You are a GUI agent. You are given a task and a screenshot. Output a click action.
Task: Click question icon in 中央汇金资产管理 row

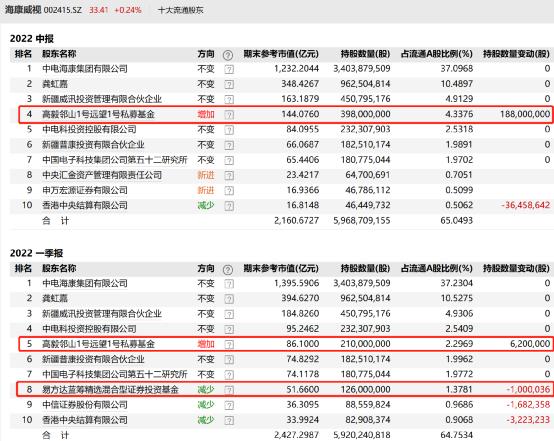[229, 175]
